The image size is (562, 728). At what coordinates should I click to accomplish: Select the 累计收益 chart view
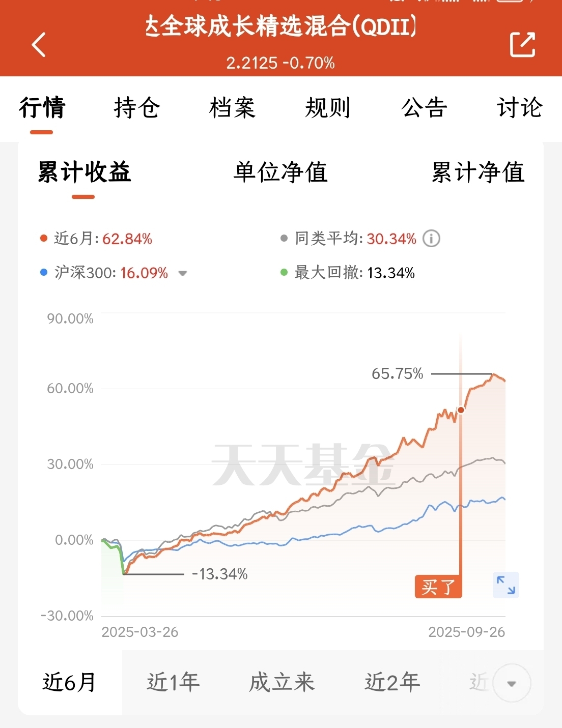click(x=85, y=172)
